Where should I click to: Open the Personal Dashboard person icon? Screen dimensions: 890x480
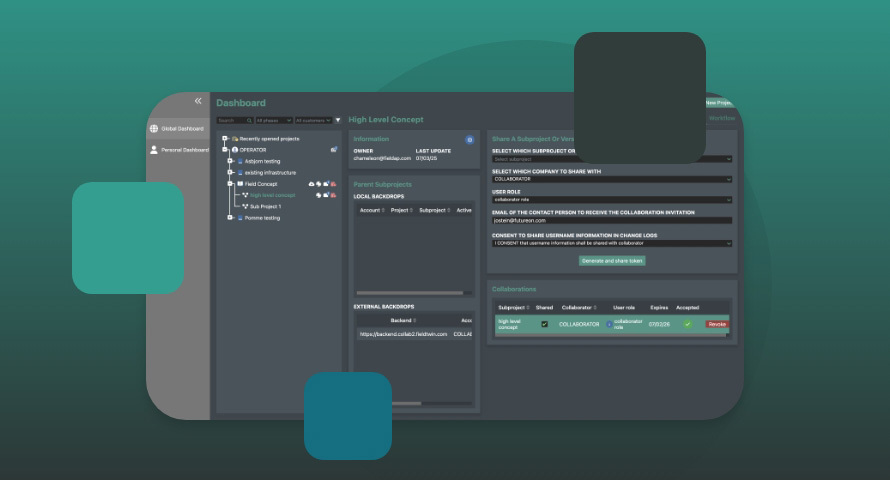click(x=153, y=150)
